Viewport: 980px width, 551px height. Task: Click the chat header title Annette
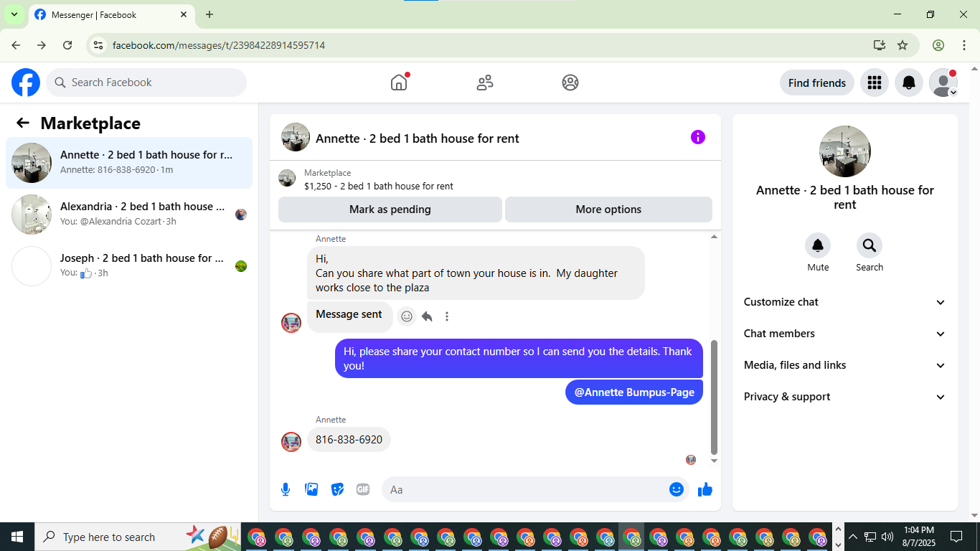tap(418, 138)
